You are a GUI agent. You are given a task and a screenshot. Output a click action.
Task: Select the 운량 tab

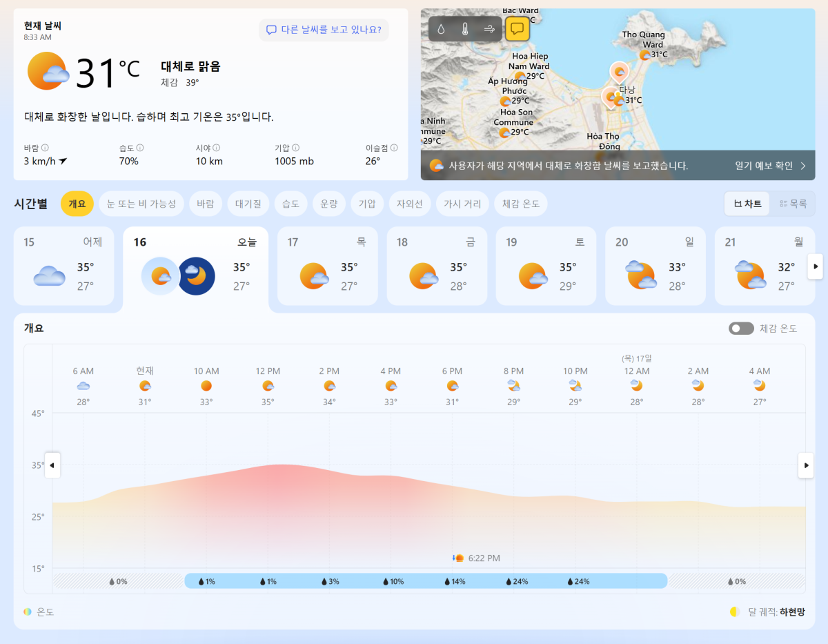pyautogui.click(x=328, y=204)
